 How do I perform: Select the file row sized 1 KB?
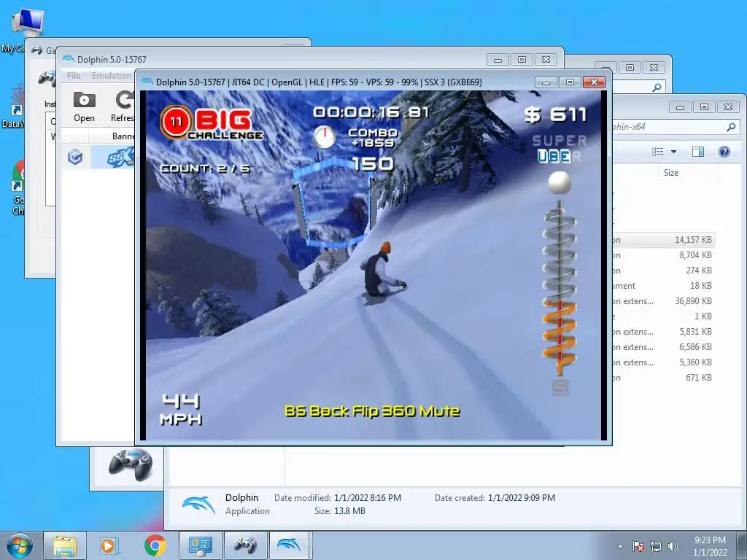[x=663, y=316]
